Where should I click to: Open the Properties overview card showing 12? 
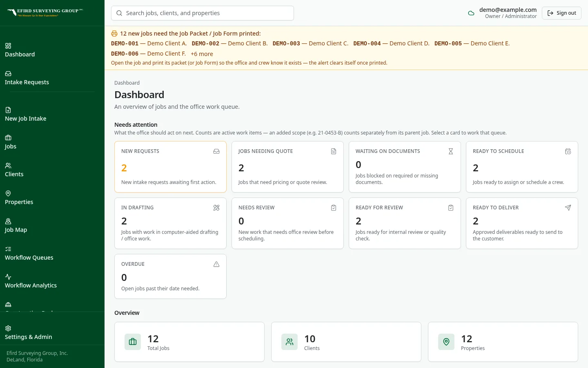[x=503, y=342]
